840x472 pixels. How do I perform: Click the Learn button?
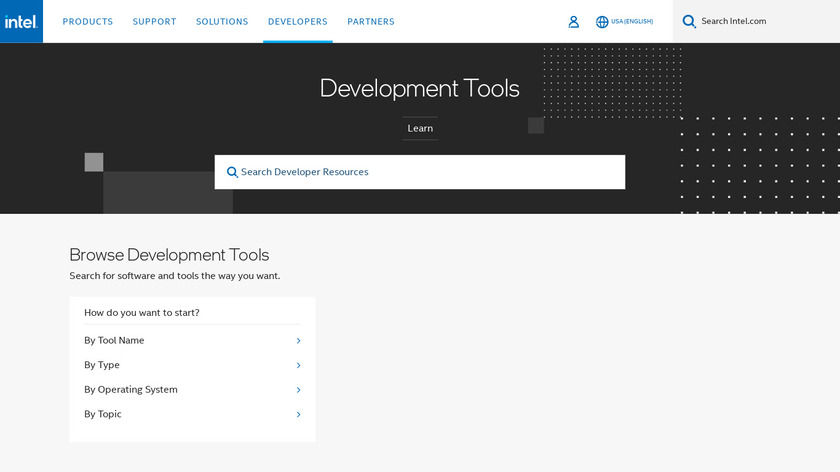(x=420, y=129)
